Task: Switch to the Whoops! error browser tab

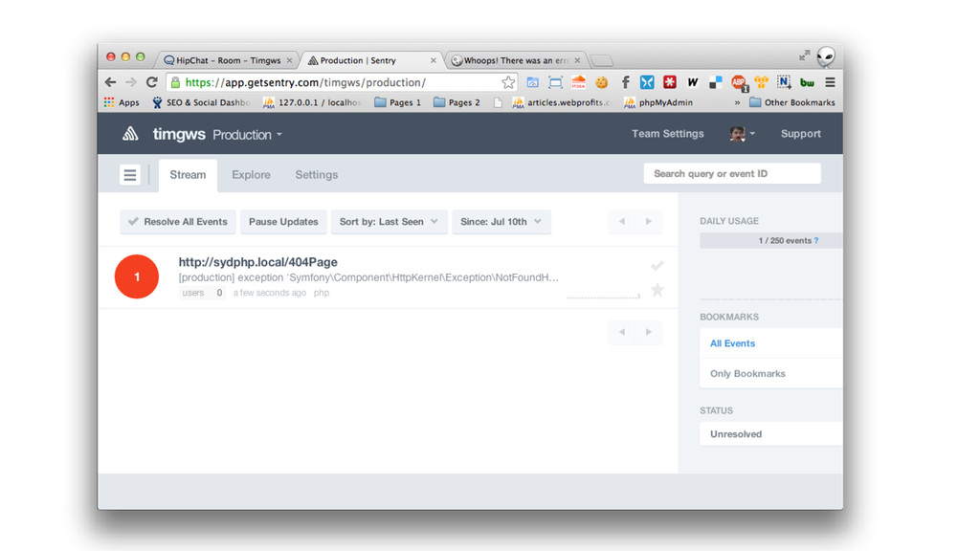Action: [x=516, y=60]
